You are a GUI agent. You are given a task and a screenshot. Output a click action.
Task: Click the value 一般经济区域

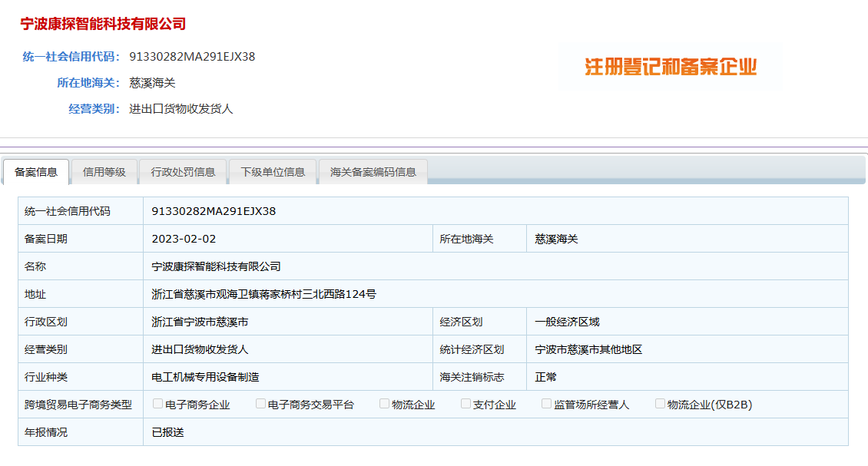pyautogui.click(x=568, y=322)
